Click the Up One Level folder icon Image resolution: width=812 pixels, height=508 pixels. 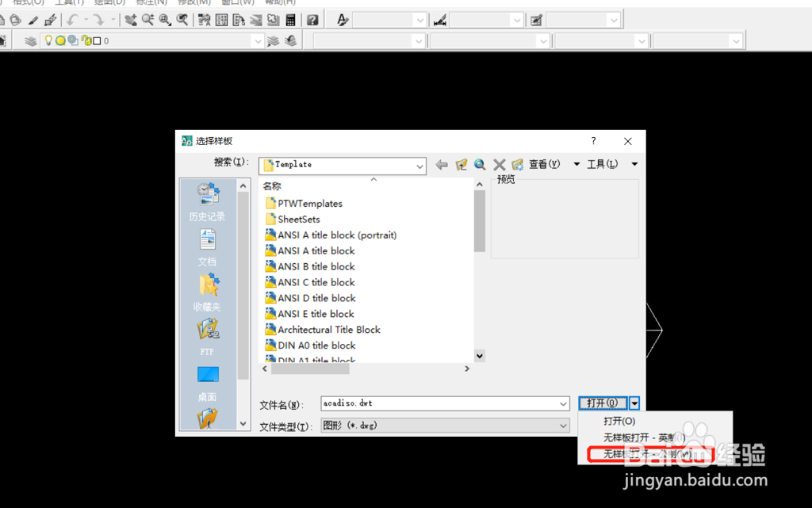click(461, 165)
